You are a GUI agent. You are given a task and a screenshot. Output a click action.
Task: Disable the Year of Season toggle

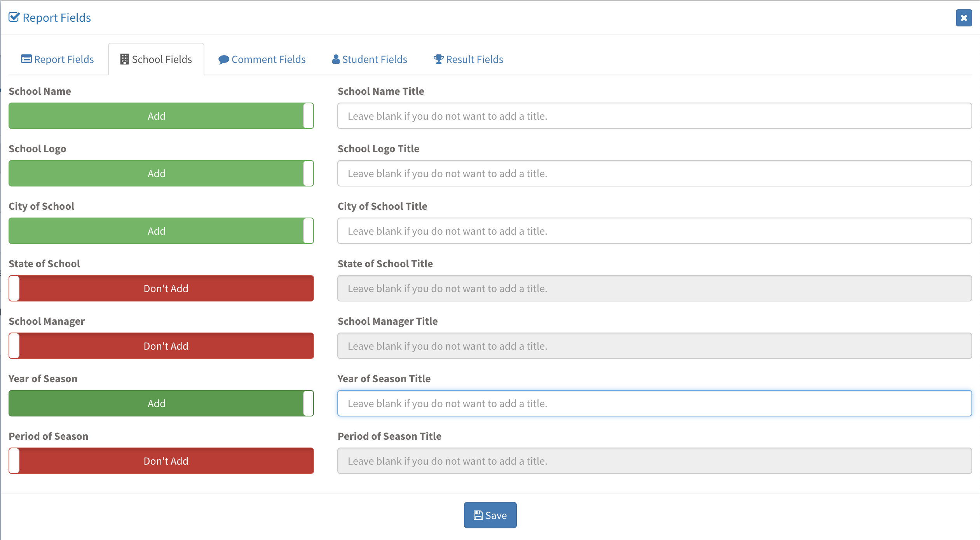(161, 403)
